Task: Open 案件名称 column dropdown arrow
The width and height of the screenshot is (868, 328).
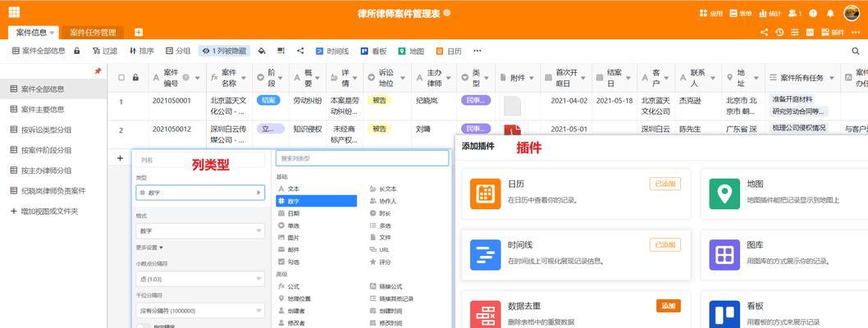Action: tap(244, 78)
